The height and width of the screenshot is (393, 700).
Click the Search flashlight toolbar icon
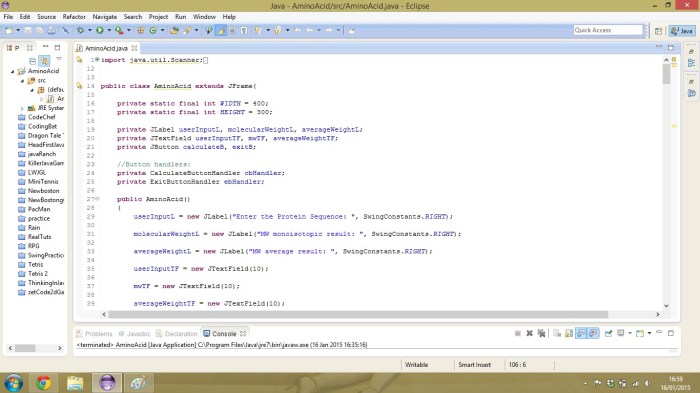(x=187, y=30)
